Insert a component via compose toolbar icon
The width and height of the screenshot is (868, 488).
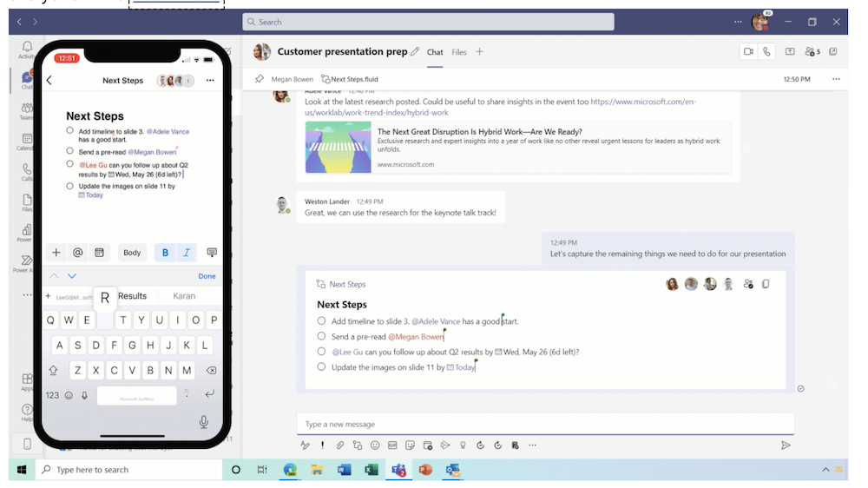coord(357,445)
